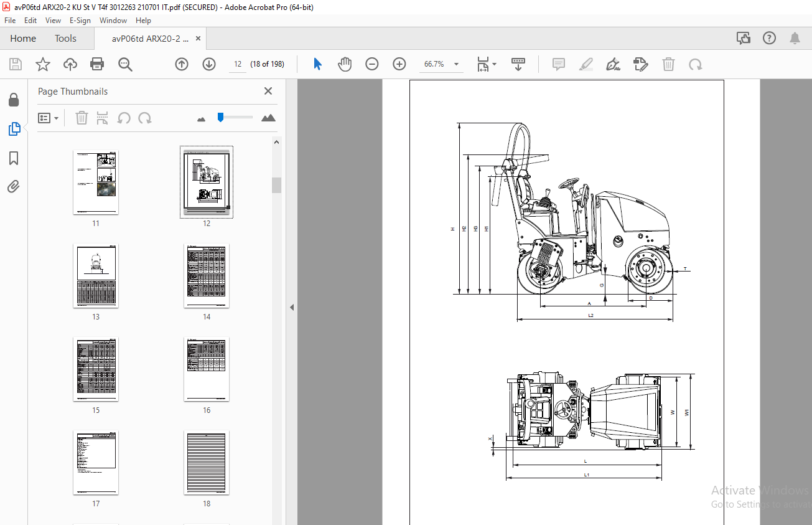Viewport: 812px width, 525px height.
Task: Add a comment sticky note
Action: pyautogui.click(x=559, y=64)
